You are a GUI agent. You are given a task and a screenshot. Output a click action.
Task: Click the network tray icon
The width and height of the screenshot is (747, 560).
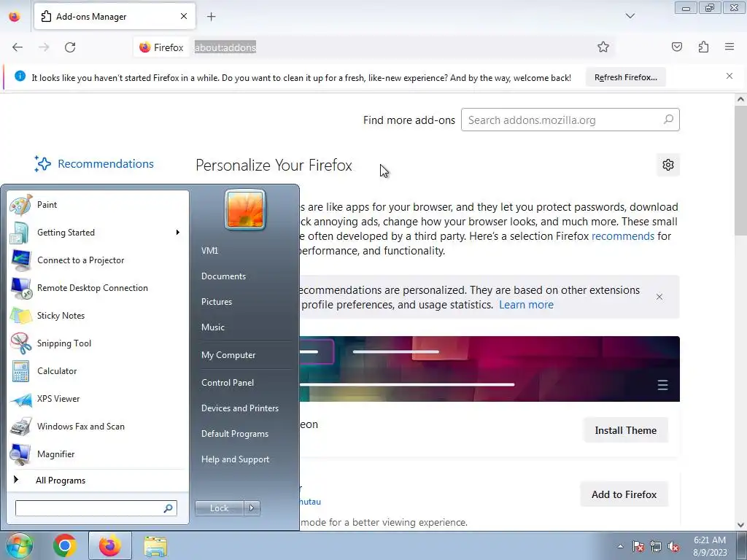coord(656,546)
